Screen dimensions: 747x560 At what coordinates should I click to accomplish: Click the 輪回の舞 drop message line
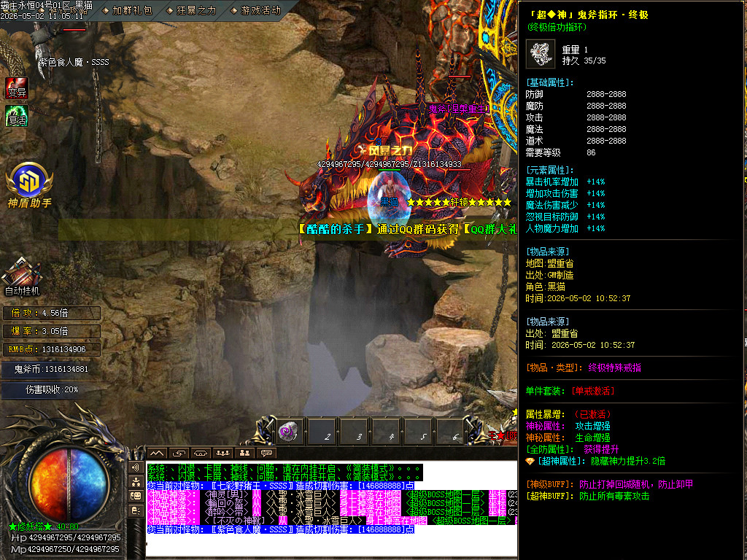(332, 503)
